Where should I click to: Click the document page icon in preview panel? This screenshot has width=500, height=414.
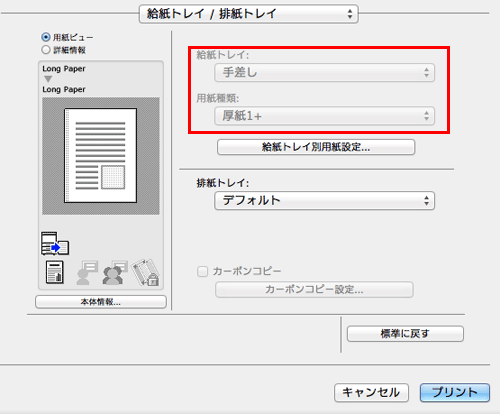55,272
